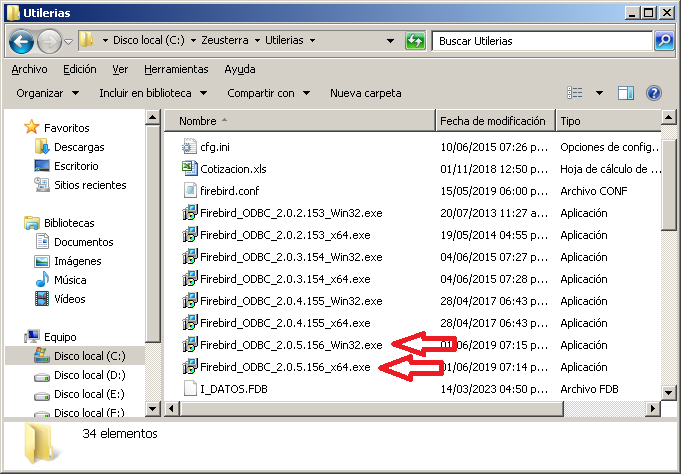
Task: Click the refresh button beside address bar
Action: (415, 41)
